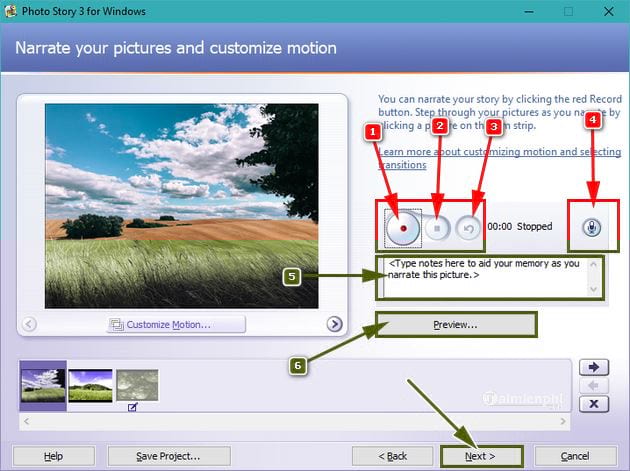This screenshot has height=471, width=630.
Task: Go to the previous picture arrow
Action: (x=29, y=324)
